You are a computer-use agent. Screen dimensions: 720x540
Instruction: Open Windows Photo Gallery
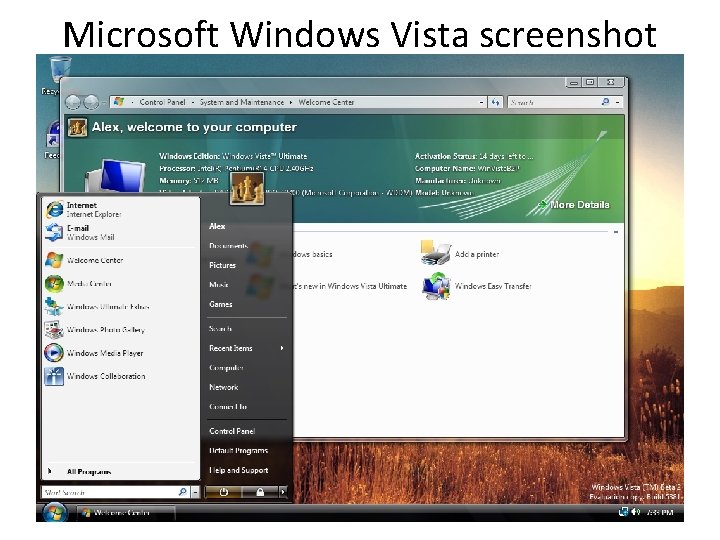(x=120, y=330)
